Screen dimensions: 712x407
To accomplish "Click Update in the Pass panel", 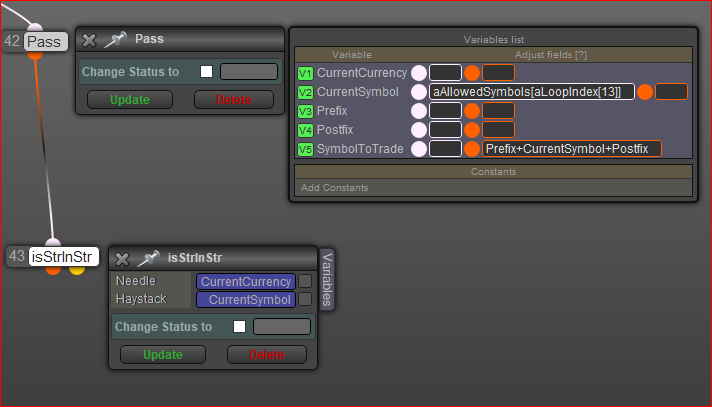I will click(130, 99).
